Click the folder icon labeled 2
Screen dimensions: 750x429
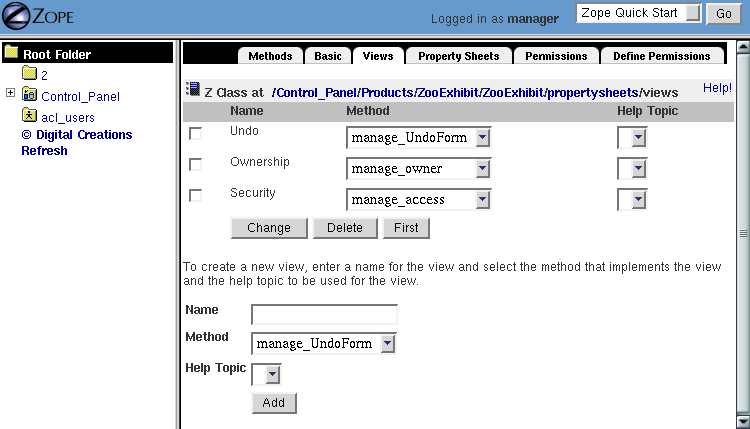29,74
